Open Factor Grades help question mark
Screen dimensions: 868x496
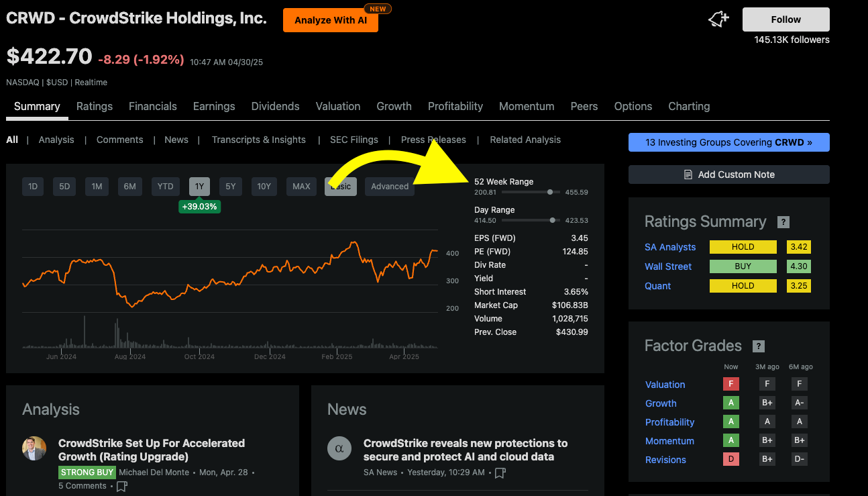pos(759,346)
